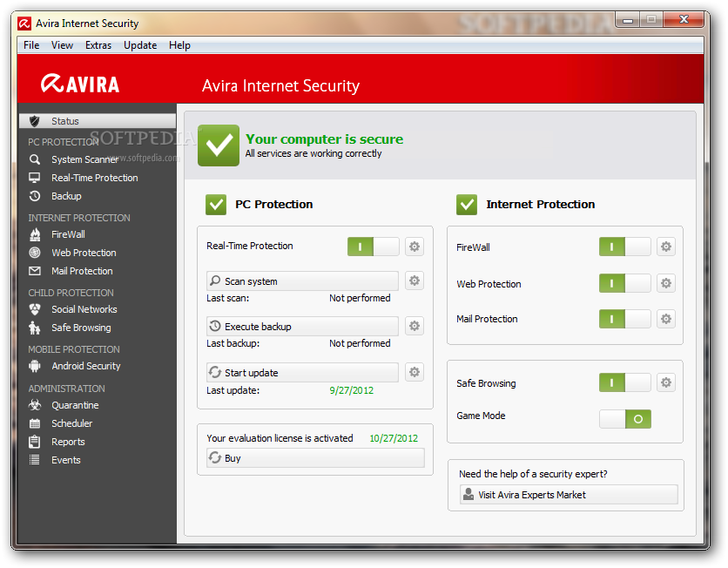The width and height of the screenshot is (728, 568).
Task: Click the Avira title bar icon
Action: [24, 24]
